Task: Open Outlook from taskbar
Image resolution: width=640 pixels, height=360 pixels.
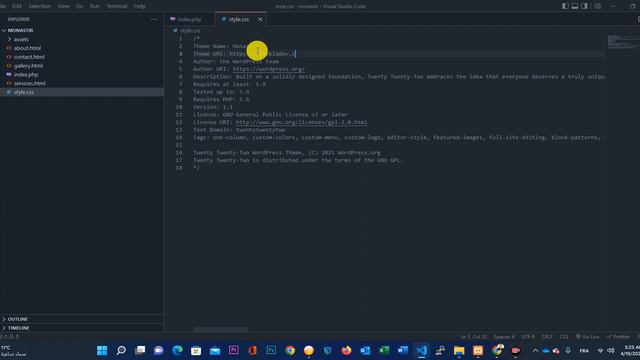Action: click(x=365, y=350)
